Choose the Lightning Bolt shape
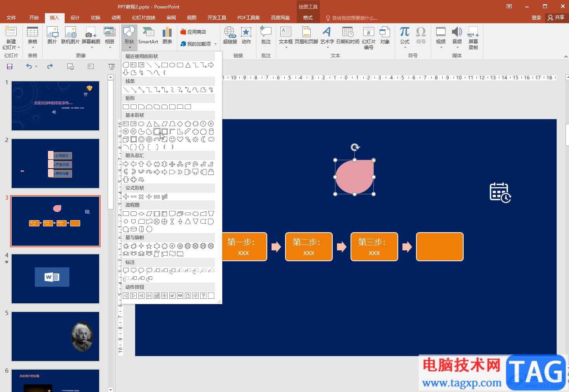 [188, 139]
